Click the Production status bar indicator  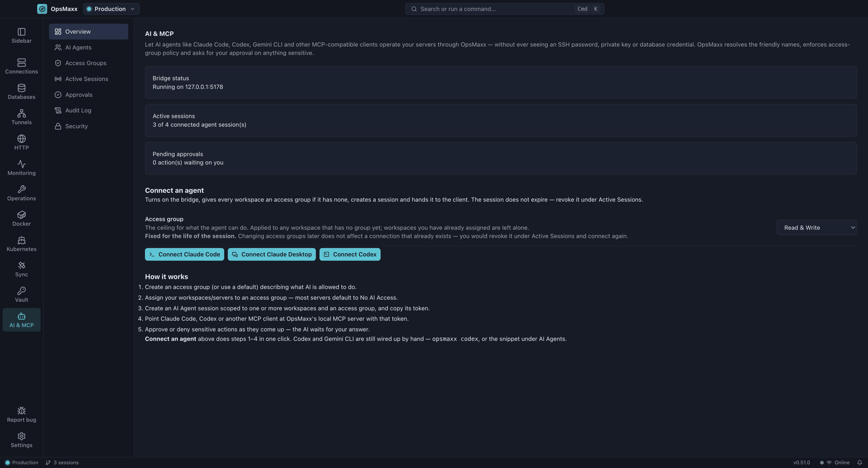tap(21, 463)
